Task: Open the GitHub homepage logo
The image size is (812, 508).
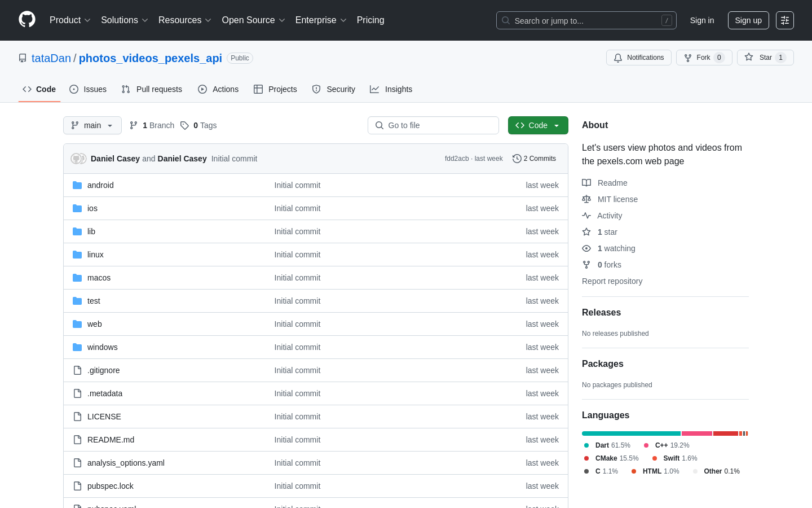Action: [27, 20]
